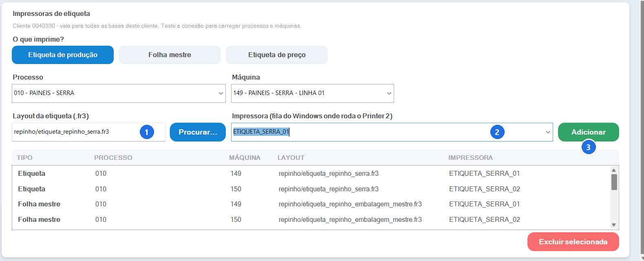Click layout repinho/etiqueta_repinho_serra.fr3 in machine 150 row
This screenshot has width=644, height=261.
coord(329,189)
